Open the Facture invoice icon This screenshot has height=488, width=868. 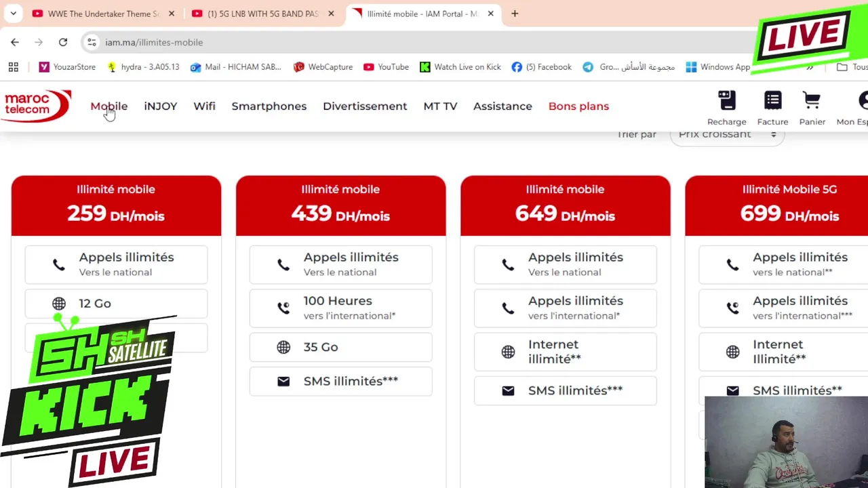coord(772,108)
